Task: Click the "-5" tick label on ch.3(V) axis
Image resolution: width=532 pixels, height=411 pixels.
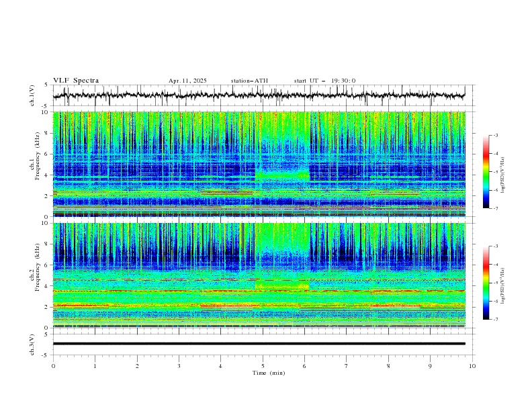Action: pyautogui.click(x=46, y=355)
